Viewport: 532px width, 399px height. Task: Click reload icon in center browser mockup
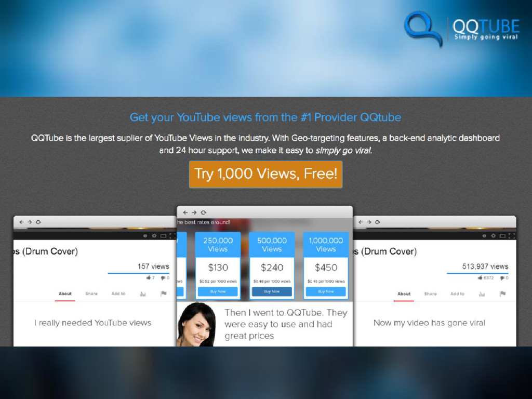[x=204, y=212]
